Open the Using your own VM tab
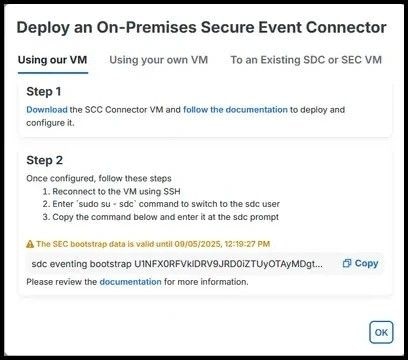The width and height of the screenshot is (408, 360). point(159,60)
